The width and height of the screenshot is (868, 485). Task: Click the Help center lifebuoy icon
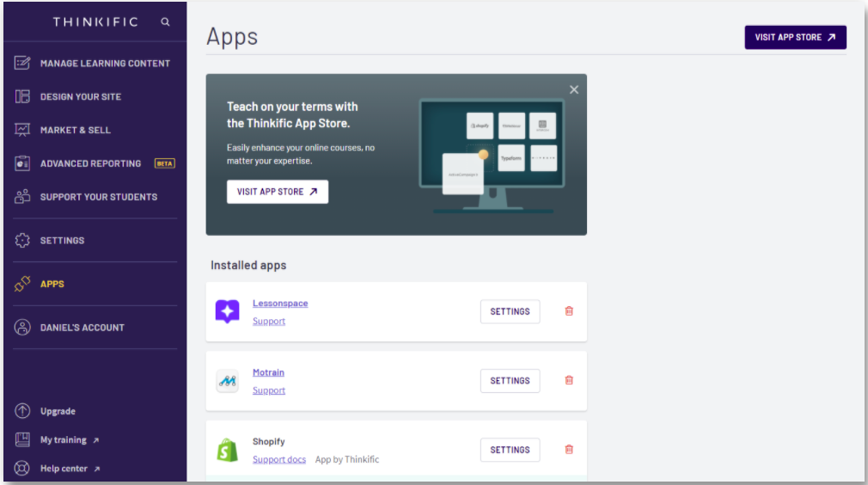tap(23, 469)
